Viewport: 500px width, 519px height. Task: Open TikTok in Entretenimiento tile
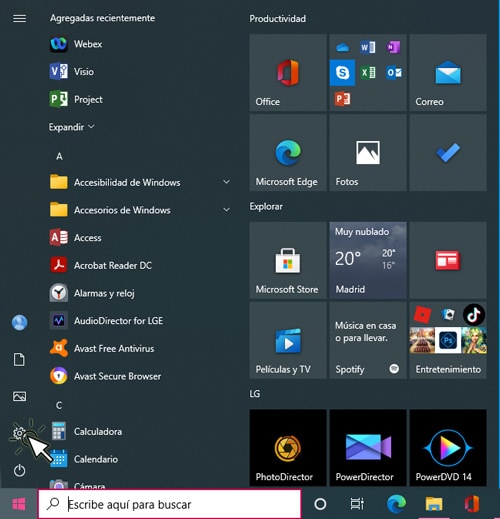(x=474, y=314)
